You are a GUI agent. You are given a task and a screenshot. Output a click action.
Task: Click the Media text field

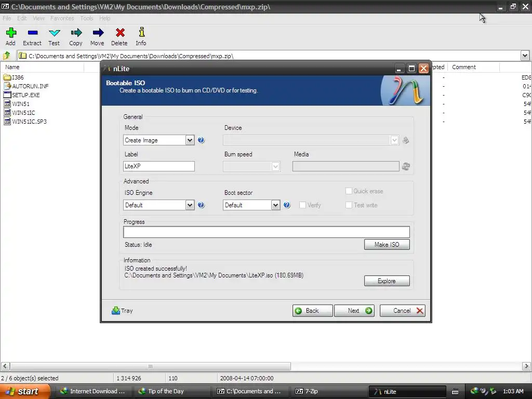click(x=345, y=166)
